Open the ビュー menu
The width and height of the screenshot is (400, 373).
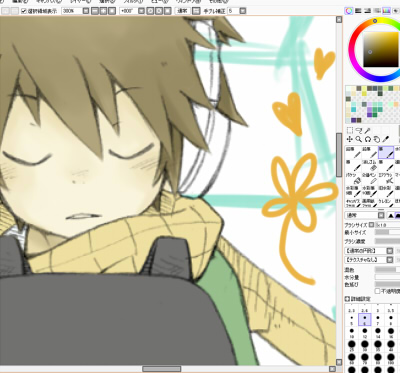point(159,2)
